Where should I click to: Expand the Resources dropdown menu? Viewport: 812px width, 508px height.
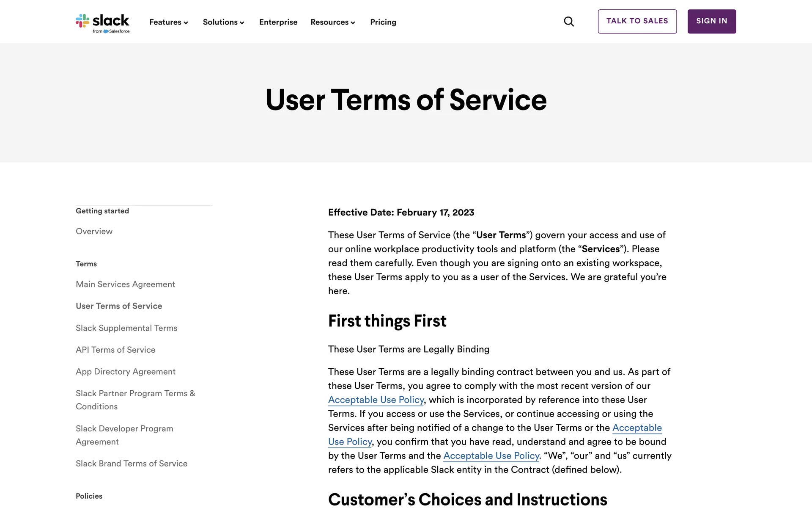click(332, 22)
